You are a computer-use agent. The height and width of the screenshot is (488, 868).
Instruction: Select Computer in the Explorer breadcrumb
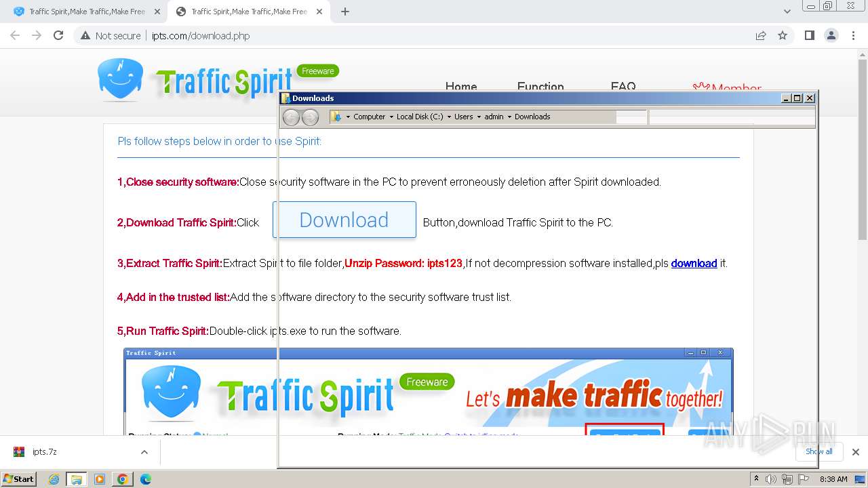point(369,117)
